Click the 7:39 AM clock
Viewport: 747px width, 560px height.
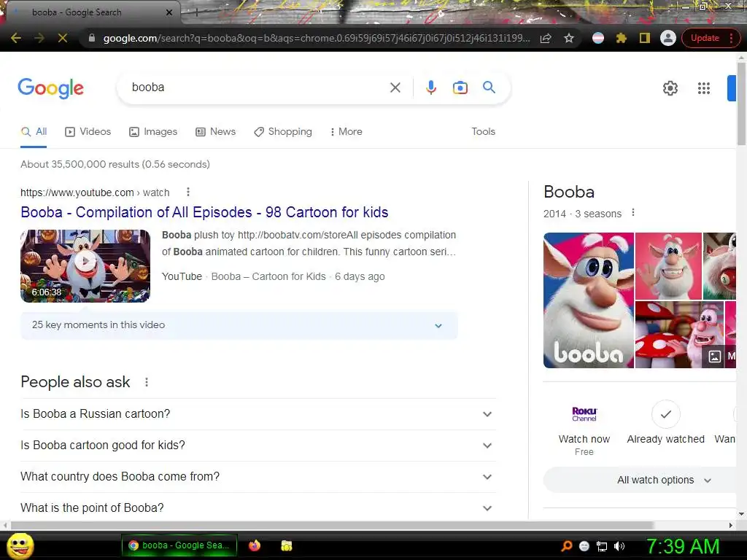(683, 546)
